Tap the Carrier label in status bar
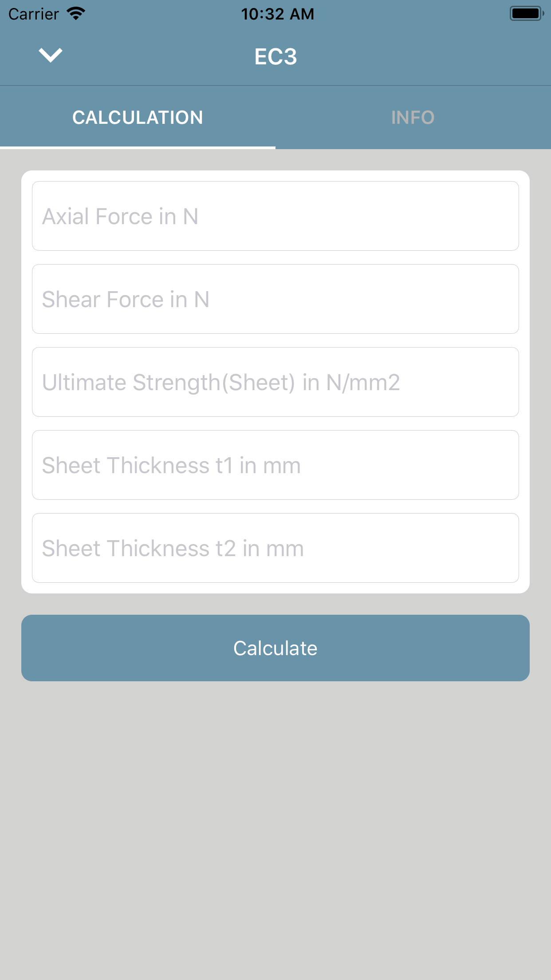This screenshot has width=551, height=980. (34, 14)
